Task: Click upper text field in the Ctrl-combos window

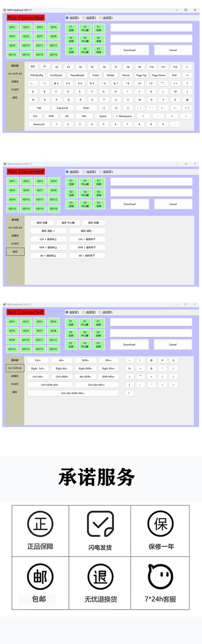Action: pos(151,322)
